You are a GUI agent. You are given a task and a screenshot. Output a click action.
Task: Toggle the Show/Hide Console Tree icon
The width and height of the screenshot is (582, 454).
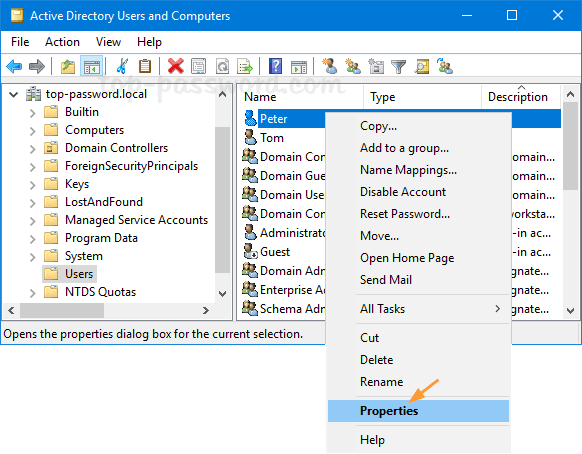[91, 66]
